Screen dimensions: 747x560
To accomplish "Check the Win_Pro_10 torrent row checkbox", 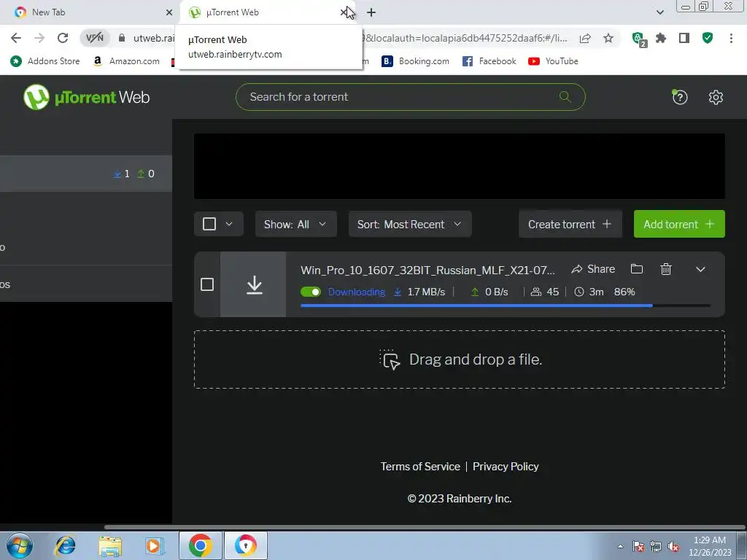I will [x=207, y=284].
